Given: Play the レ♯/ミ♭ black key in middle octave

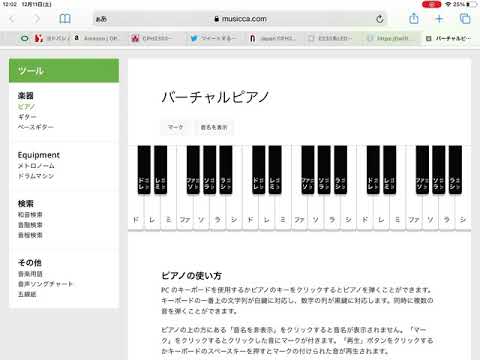Looking at the screenshot, I should coord(275,169).
